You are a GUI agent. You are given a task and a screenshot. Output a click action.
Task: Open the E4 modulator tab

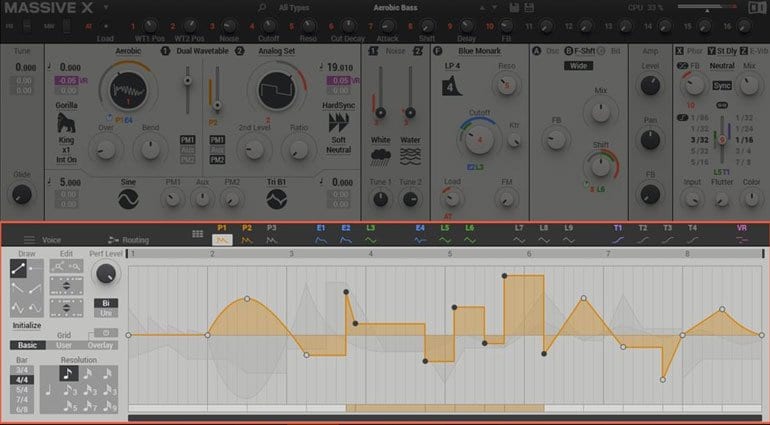click(x=420, y=234)
